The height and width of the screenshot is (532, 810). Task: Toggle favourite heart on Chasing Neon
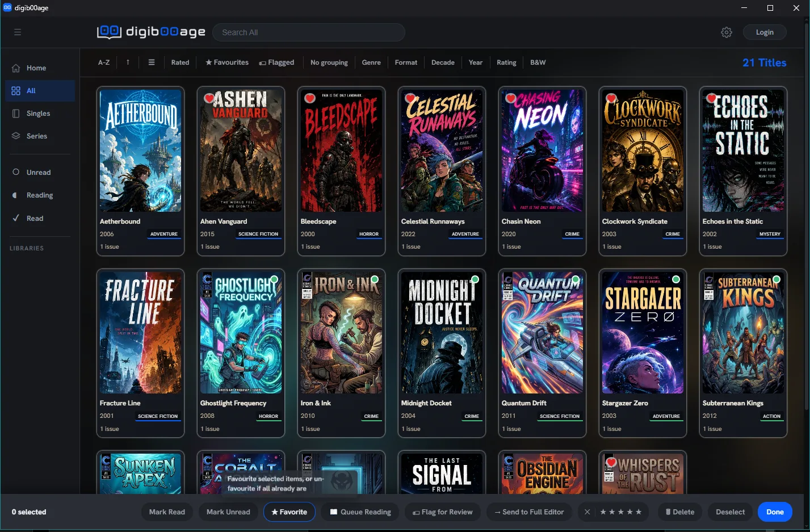510,98
